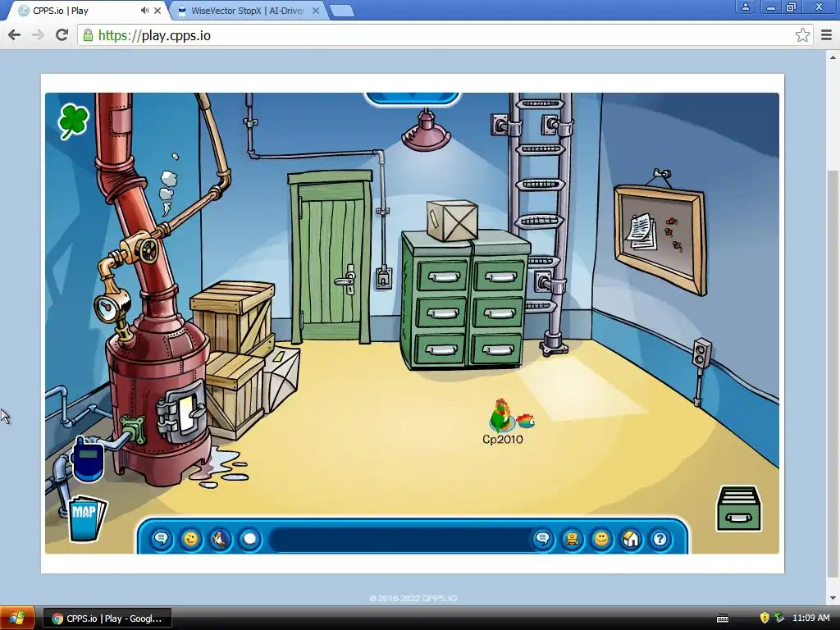Go forward in browser history
840x630 pixels.
(x=38, y=35)
